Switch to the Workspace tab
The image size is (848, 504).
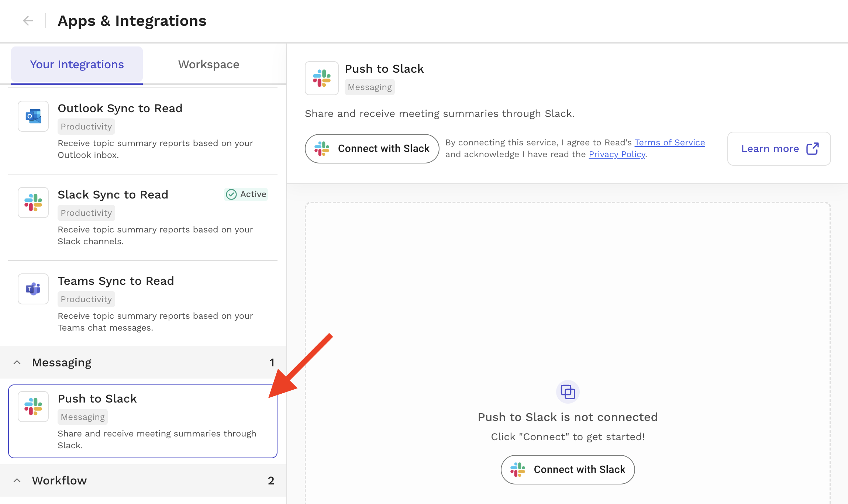coord(209,65)
